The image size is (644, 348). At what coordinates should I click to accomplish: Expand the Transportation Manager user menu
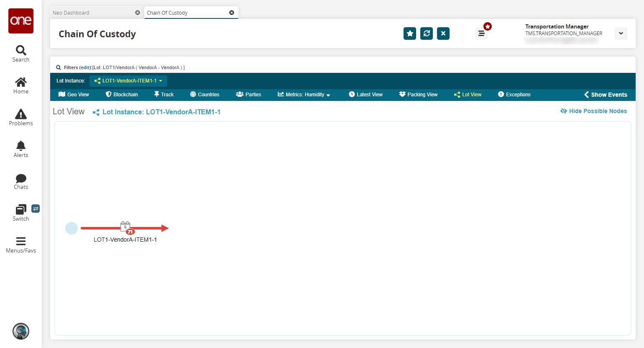(x=621, y=34)
